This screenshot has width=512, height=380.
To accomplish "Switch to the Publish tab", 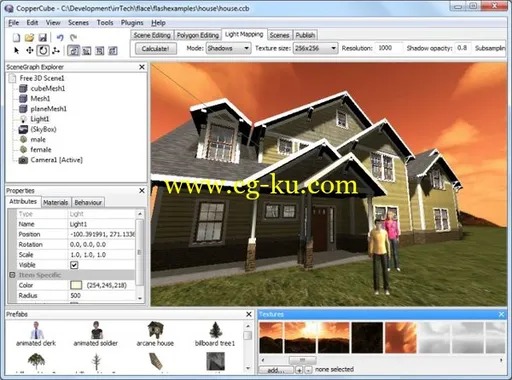I will point(305,35).
